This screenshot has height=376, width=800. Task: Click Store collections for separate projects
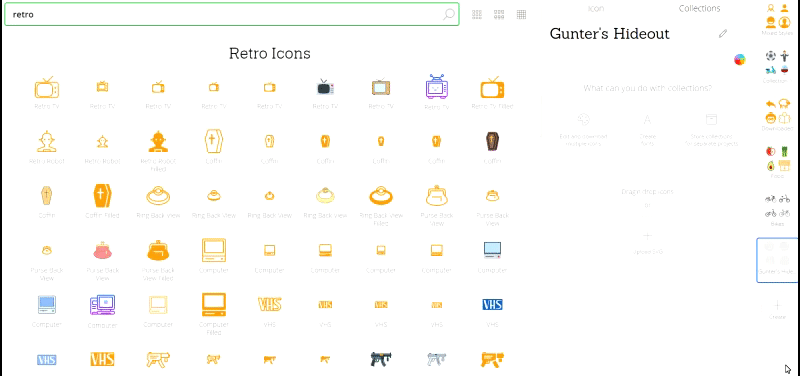coord(711,130)
